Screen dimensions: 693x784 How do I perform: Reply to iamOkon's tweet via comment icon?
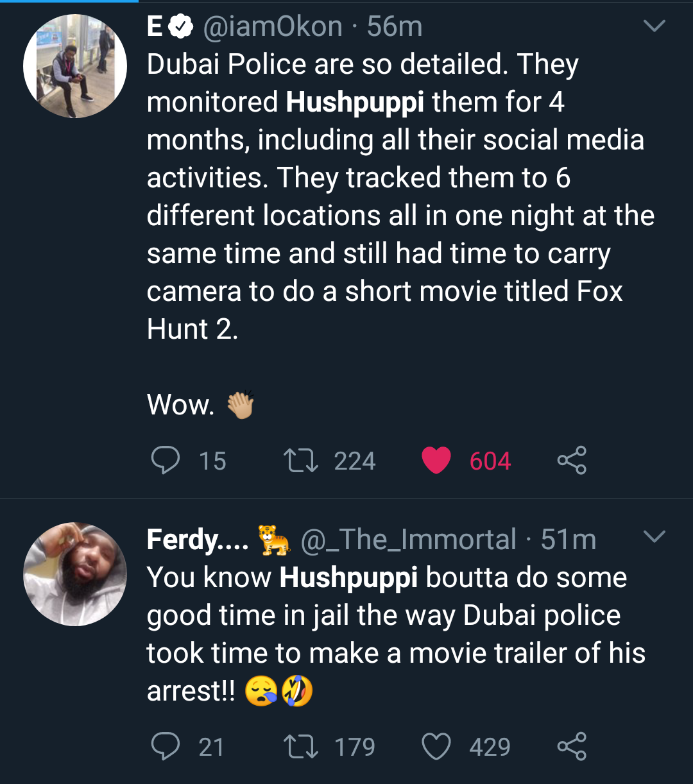(x=166, y=461)
